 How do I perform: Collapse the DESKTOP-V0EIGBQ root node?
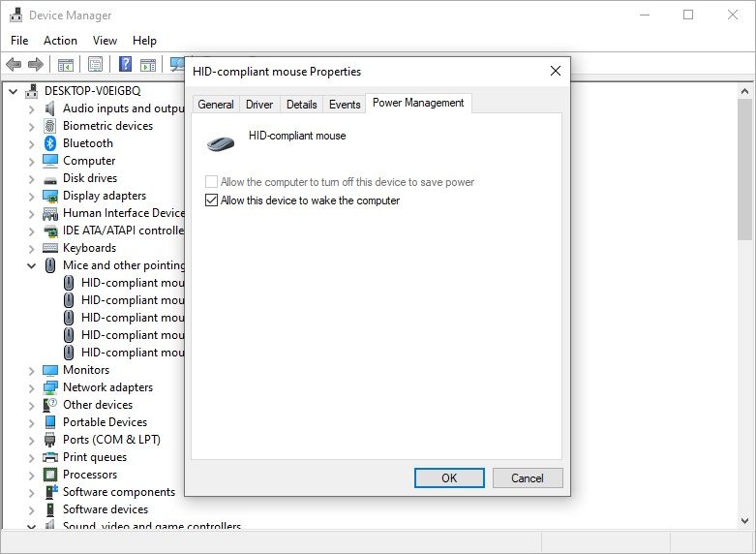click(x=13, y=91)
